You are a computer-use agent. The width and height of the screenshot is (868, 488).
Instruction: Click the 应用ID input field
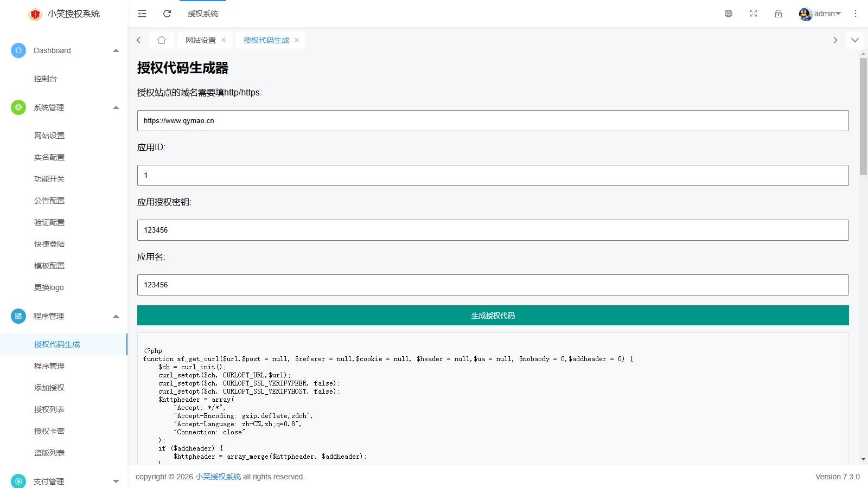point(493,175)
